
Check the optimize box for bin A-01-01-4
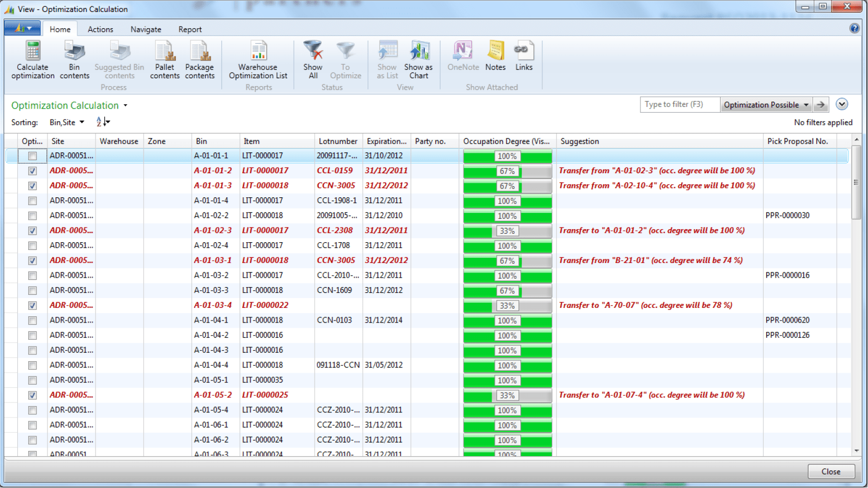tap(32, 201)
